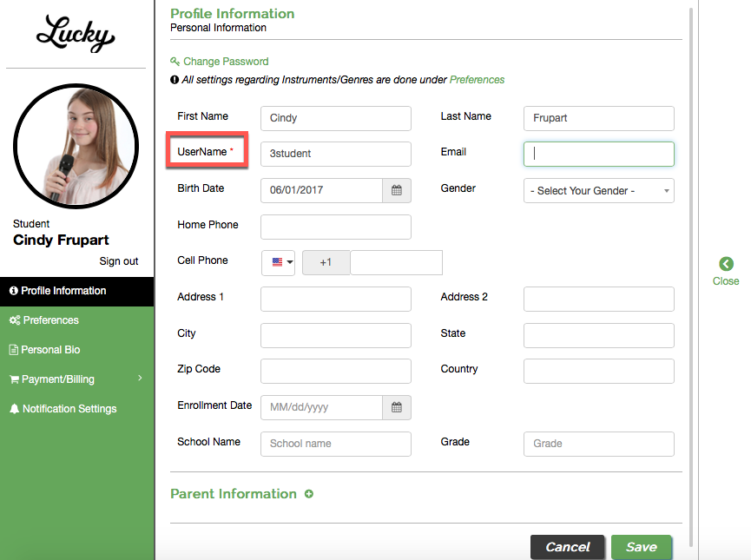Click into the UserName field
Viewport: 751px width, 560px height.
point(335,154)
